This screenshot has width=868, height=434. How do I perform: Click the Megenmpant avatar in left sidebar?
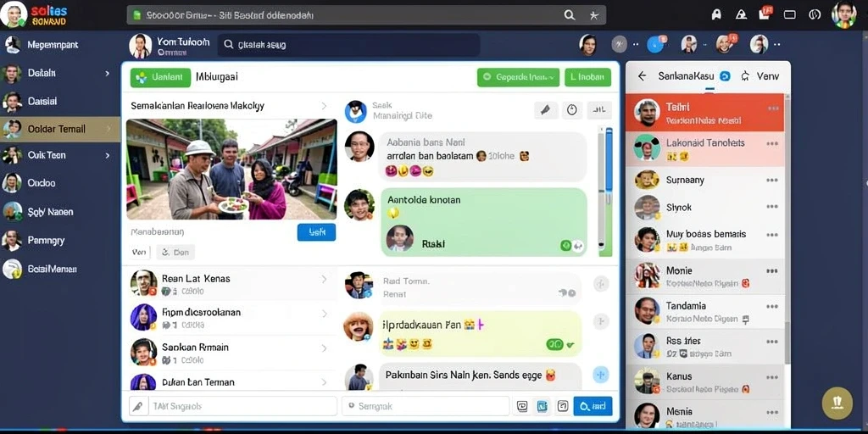click(12, 44)
